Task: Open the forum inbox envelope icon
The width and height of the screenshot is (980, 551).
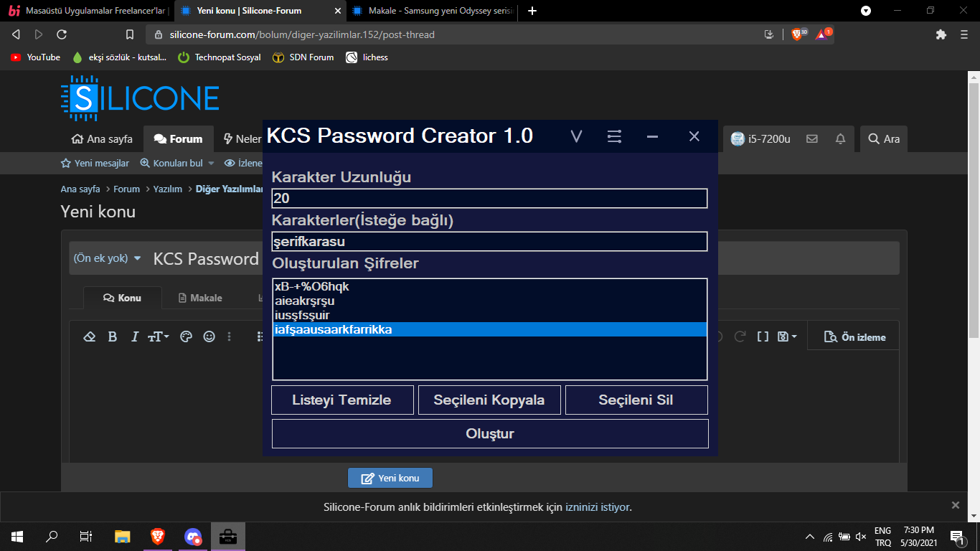Action: point(812,139)
